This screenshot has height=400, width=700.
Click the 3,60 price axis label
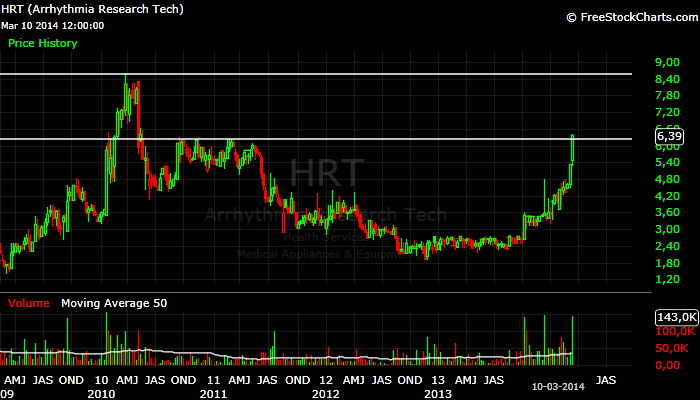coord(667,212)
